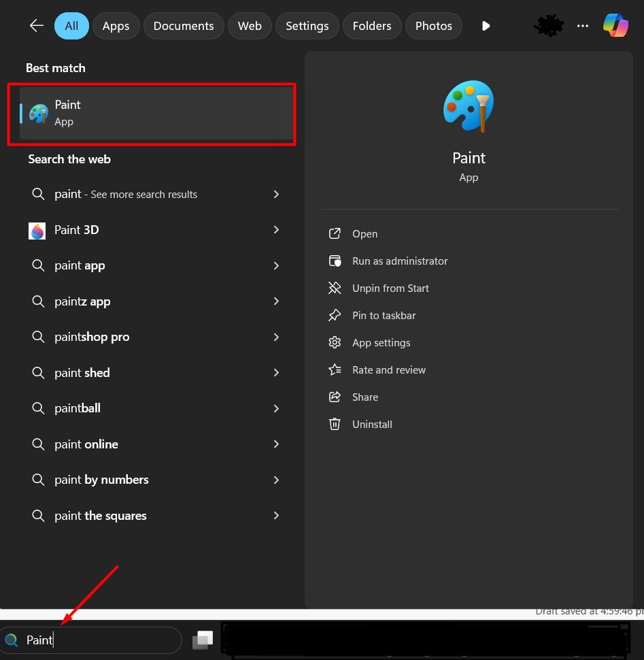
Task: Click the Pin to taskbar pin icon
Action: (335, 315)
